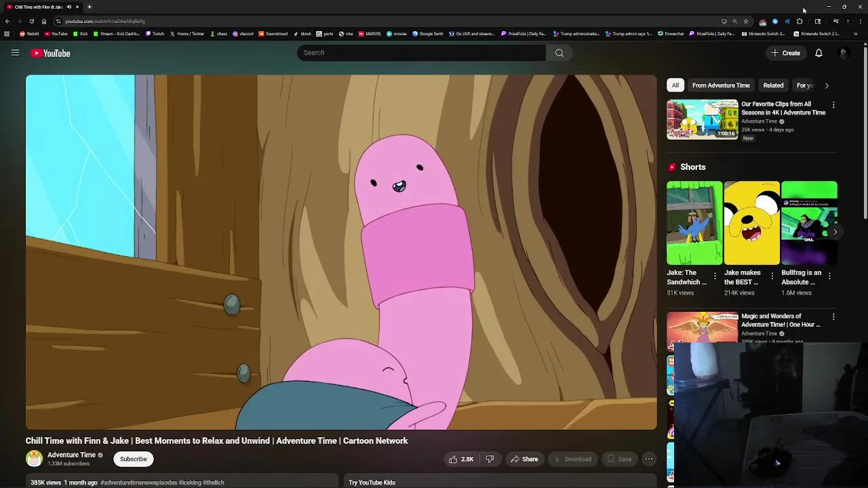Open the Adventure Time channel name link
The image size is (868, 488).
coord(71,455)
